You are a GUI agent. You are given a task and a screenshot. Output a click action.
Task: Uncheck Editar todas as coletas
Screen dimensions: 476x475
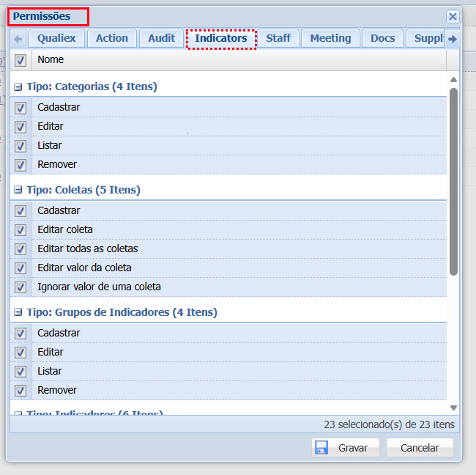click(x=21, y=249)
